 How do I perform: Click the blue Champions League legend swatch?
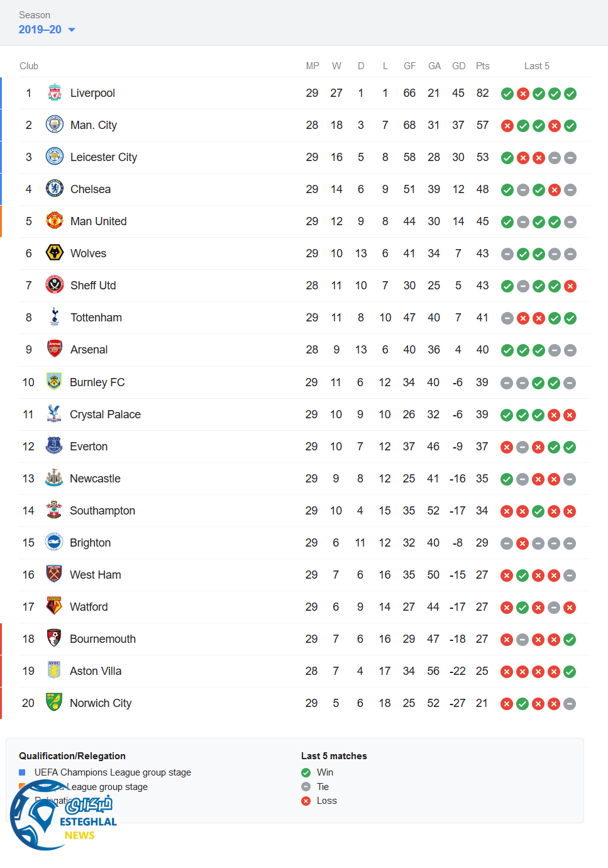click(x=22, y=772)
